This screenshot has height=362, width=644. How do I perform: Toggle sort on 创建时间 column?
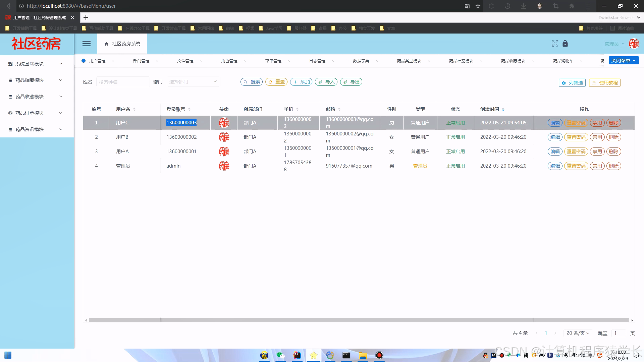coord(503,109)
